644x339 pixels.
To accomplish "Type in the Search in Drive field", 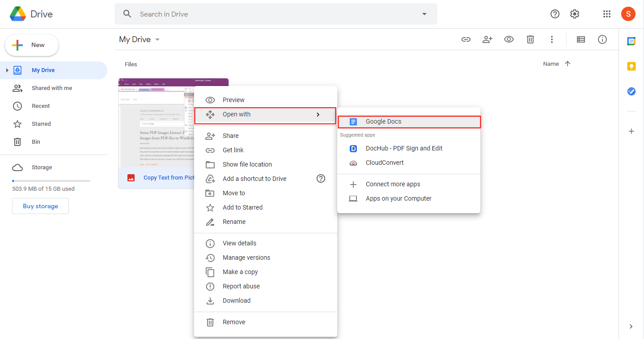I will click(x=275, y=14).
